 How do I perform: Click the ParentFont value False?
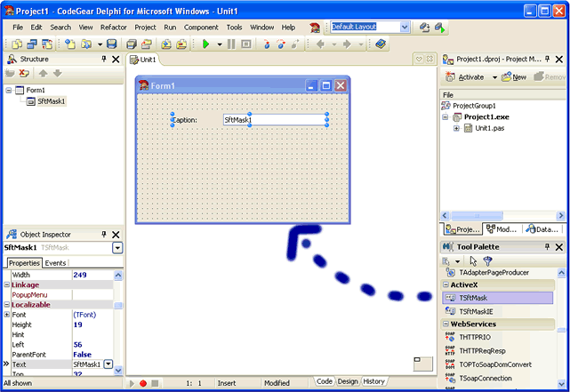coord(82,355)
